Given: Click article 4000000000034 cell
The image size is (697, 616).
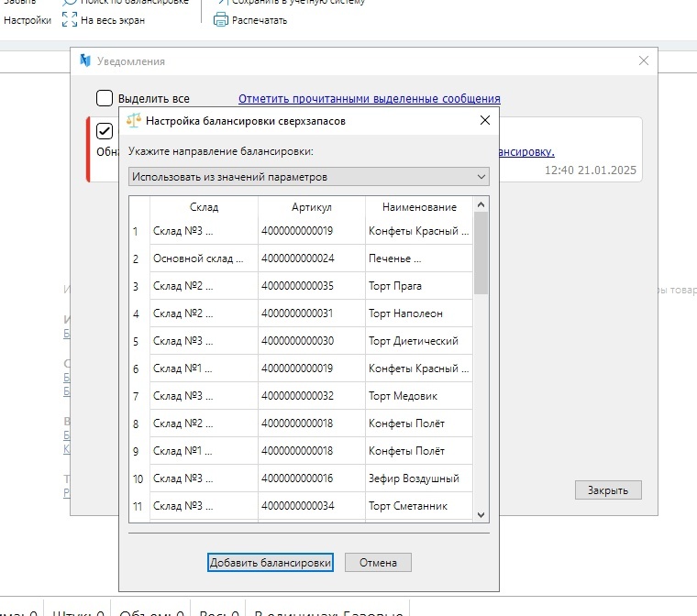Looking at the screenshot, I should (x=312, y=507).
